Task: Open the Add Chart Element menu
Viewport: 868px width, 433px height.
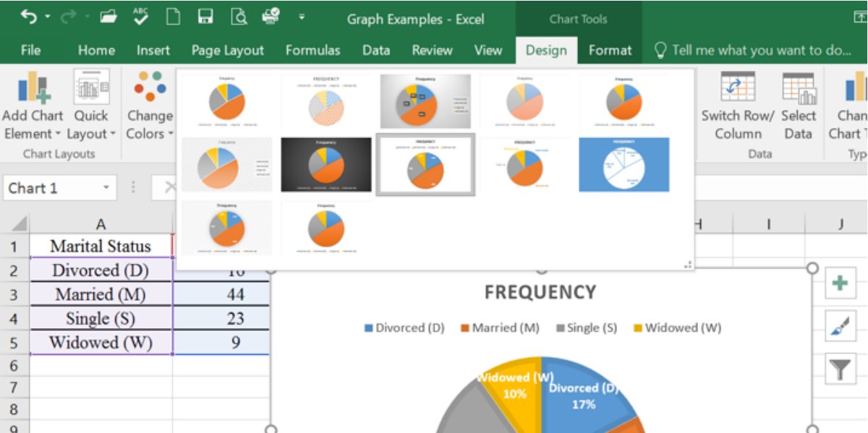Action: pos(33,106)
